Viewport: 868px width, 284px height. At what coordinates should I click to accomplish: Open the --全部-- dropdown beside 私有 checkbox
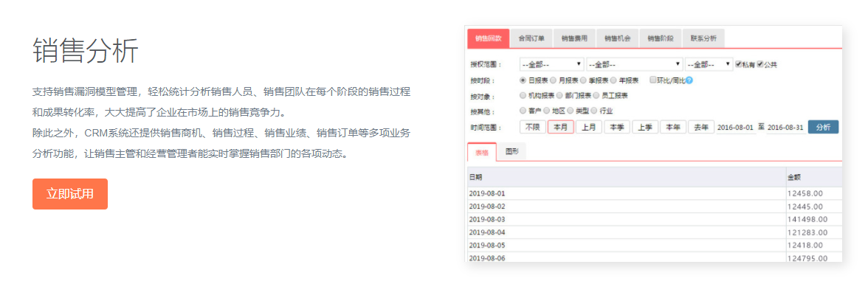click(x=709, y=64)
